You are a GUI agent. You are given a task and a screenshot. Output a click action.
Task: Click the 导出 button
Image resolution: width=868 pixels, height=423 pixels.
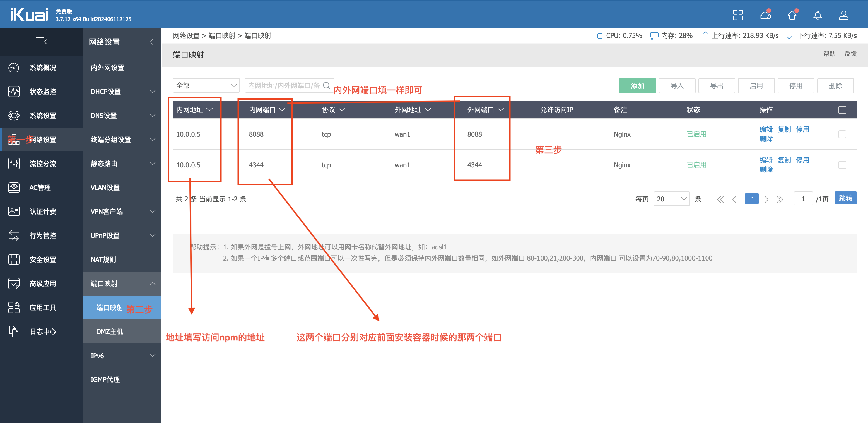click(x=717, y=86)
